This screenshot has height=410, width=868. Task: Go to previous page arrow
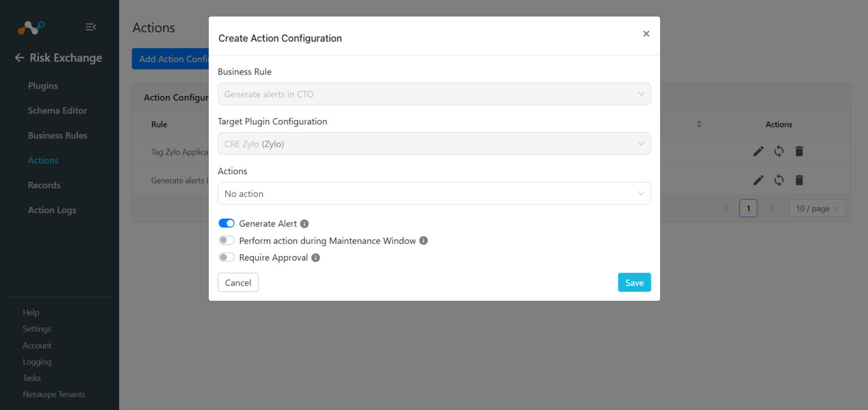pos(726,208)
